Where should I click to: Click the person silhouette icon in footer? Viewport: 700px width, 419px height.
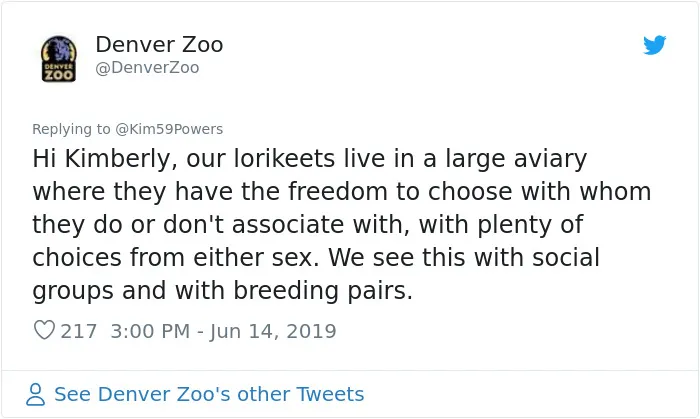(35, 394)
